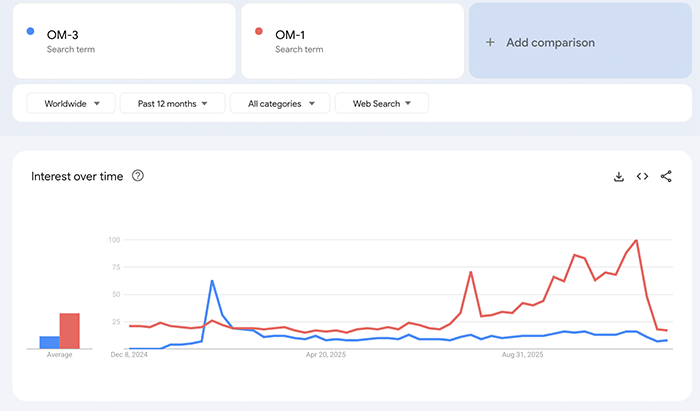
Task: Click the blue dot next to OM-3
Action: pyautogui.click(x=30, y=31)
